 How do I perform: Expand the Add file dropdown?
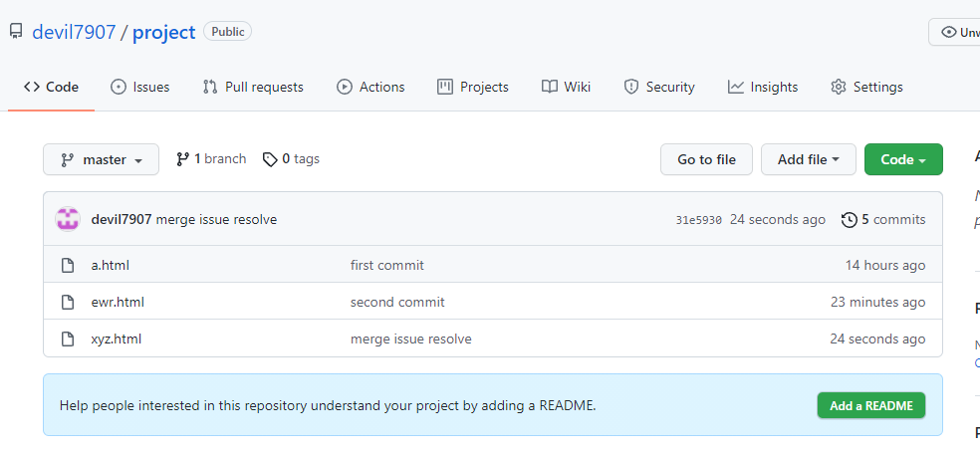[x=808, y=160]
